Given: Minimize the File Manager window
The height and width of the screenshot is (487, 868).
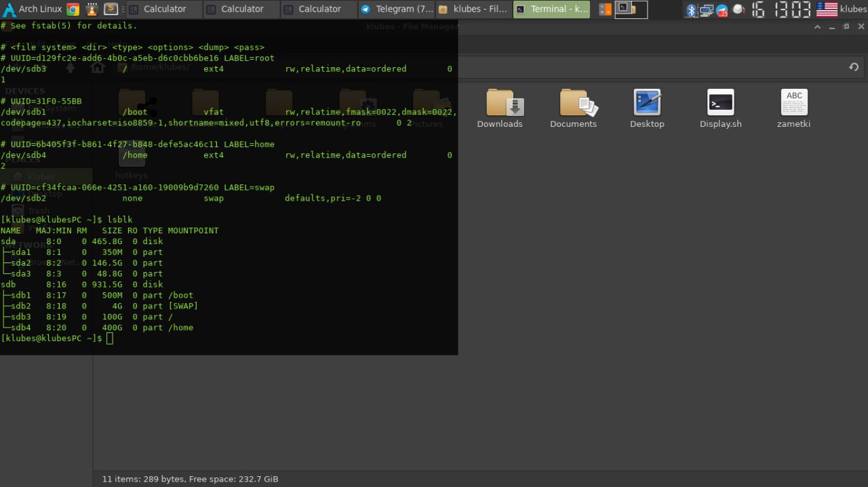Looking at the screenshot, I should [833, 26].
